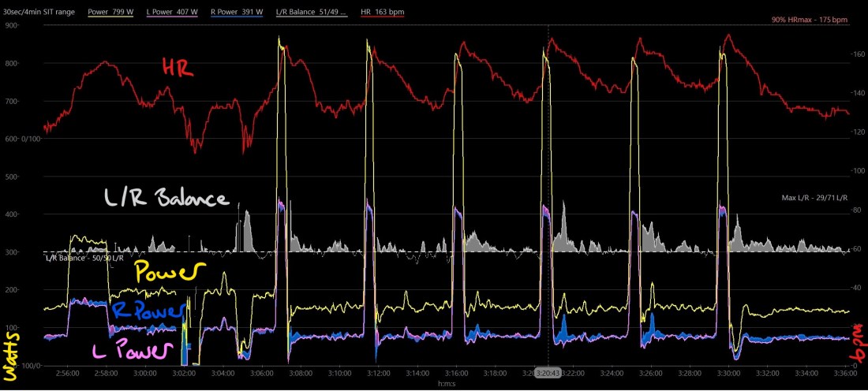Click the L/R Balance - 50/50 L/R baseline label

84,258
